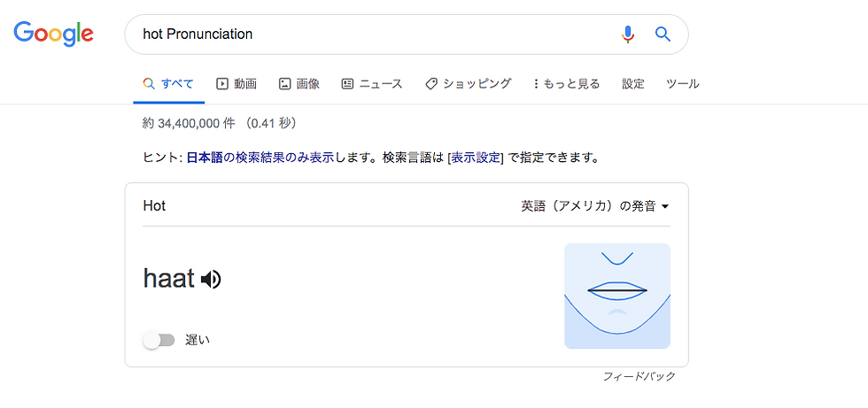Screen dimensions: 868x408
Task: Select the すべて tab
Action: tap(168, 84)
